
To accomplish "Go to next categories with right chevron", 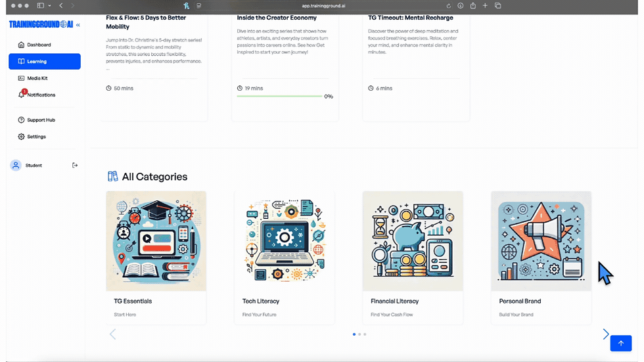I will [605, 334].
